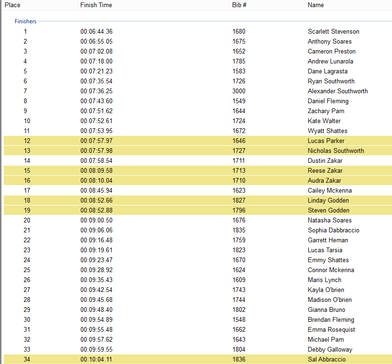
Task: Select the name Daniel Fleming
Action: click(x=328, y=101)
